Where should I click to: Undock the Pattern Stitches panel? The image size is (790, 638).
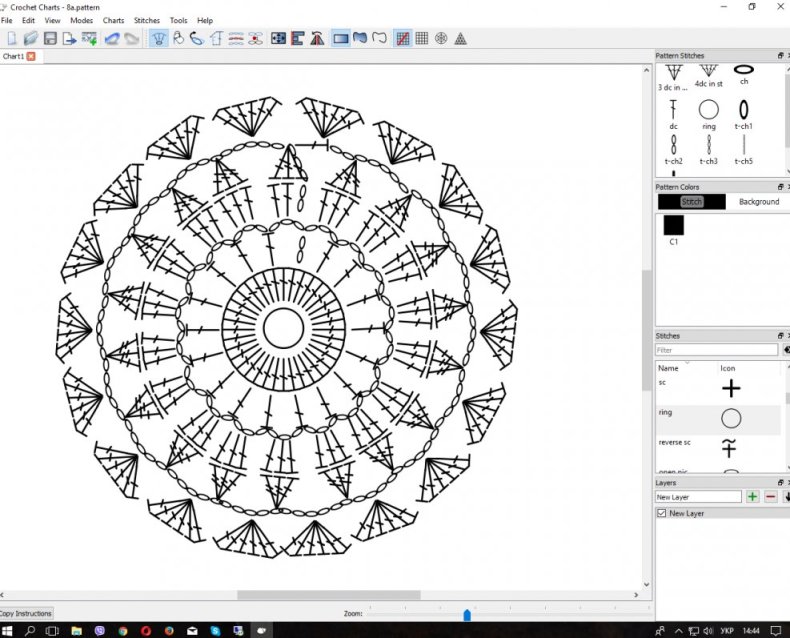pos(780,55)
